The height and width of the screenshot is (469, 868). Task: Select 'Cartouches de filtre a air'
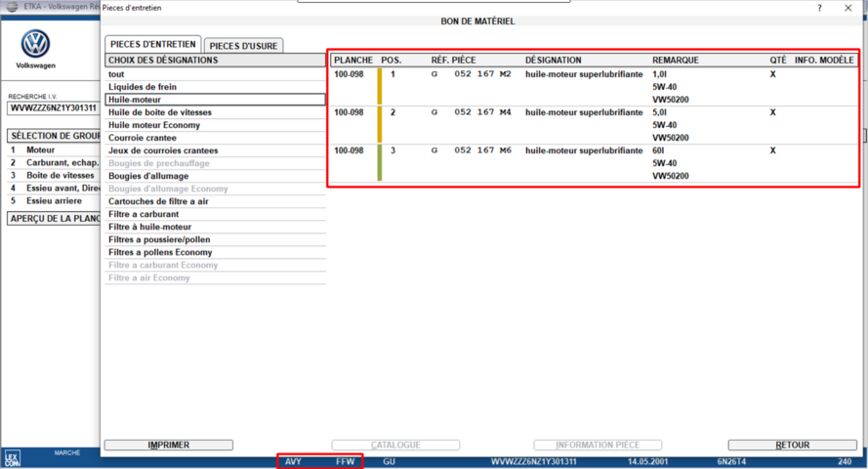click(x=216, y=201)
